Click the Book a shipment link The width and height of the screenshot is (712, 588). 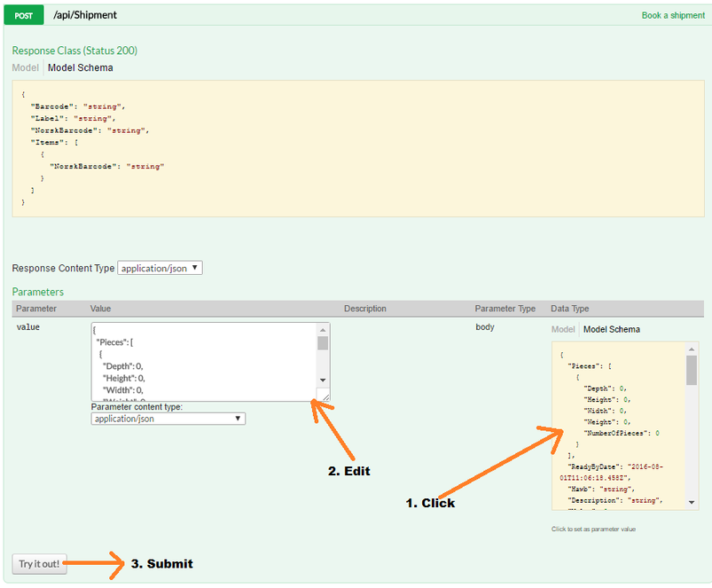point(672,15)
